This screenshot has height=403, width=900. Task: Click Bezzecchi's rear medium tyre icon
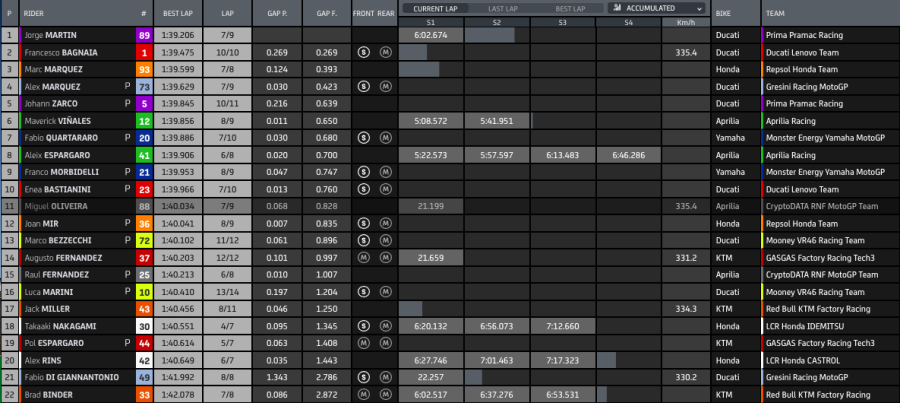[x=386, y=241]
